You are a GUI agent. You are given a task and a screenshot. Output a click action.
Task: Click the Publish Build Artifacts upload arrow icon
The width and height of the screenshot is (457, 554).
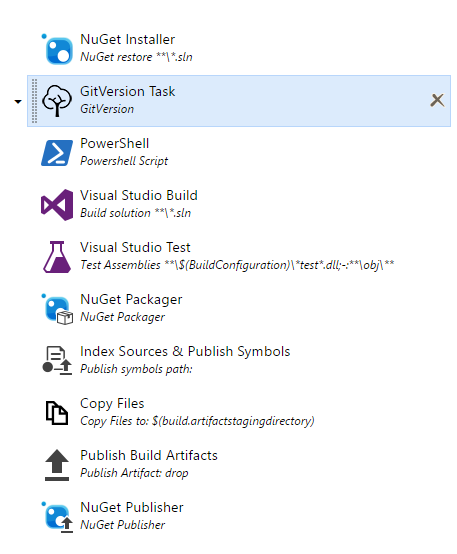(x=57, y=465)
